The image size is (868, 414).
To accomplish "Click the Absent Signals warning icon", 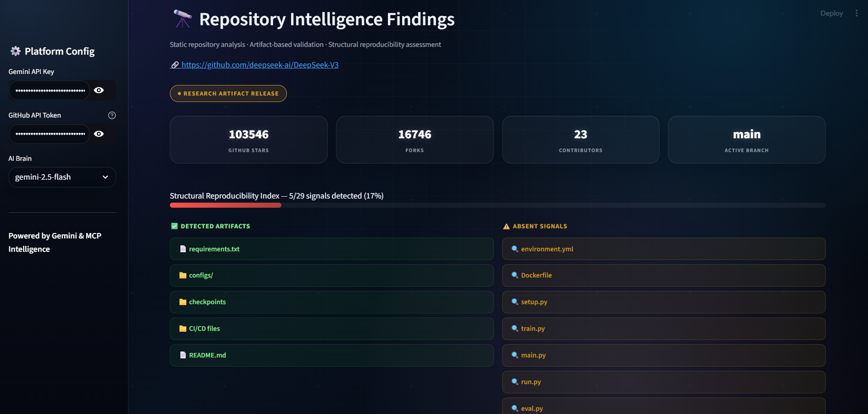I will pos(506,226).
